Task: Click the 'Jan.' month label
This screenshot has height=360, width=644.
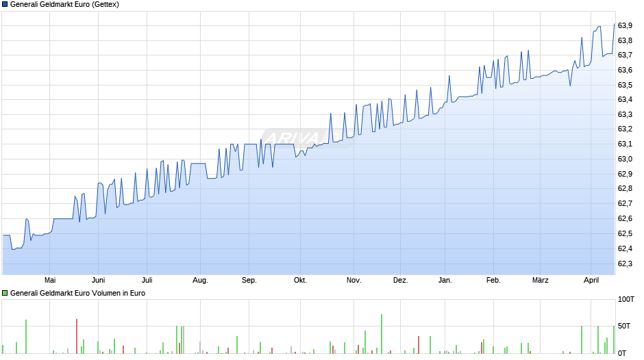Action: [x=445, y=280]
